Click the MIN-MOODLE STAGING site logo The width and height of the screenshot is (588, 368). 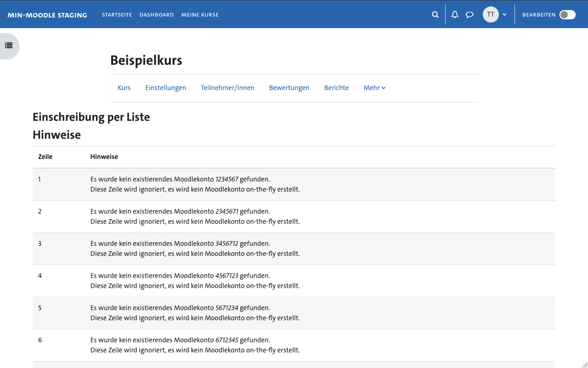pos(47,15)
